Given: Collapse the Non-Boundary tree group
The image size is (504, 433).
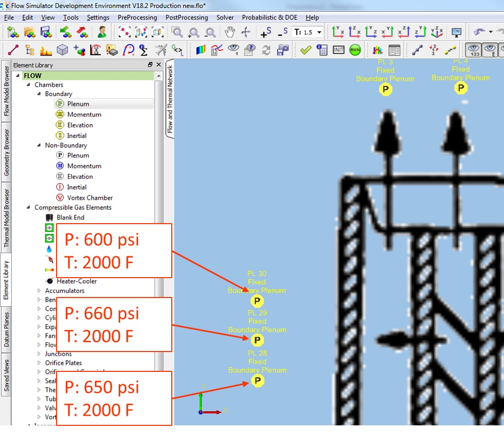Looking at the screenshot, I should pos(39,145).
